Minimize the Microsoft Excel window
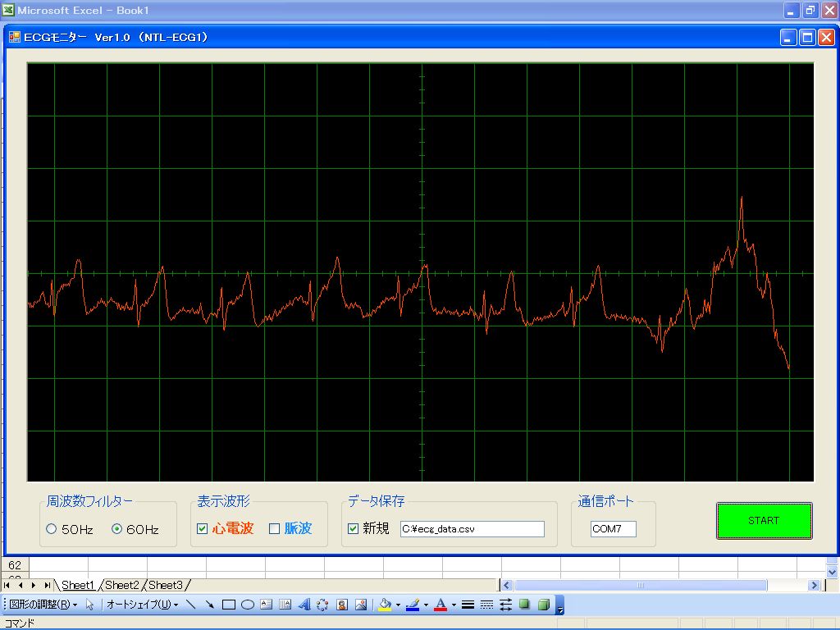 point(792,10)
